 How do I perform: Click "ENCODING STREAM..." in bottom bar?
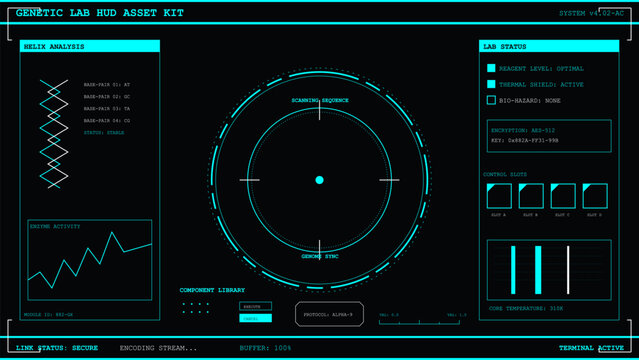click(158, 348)
